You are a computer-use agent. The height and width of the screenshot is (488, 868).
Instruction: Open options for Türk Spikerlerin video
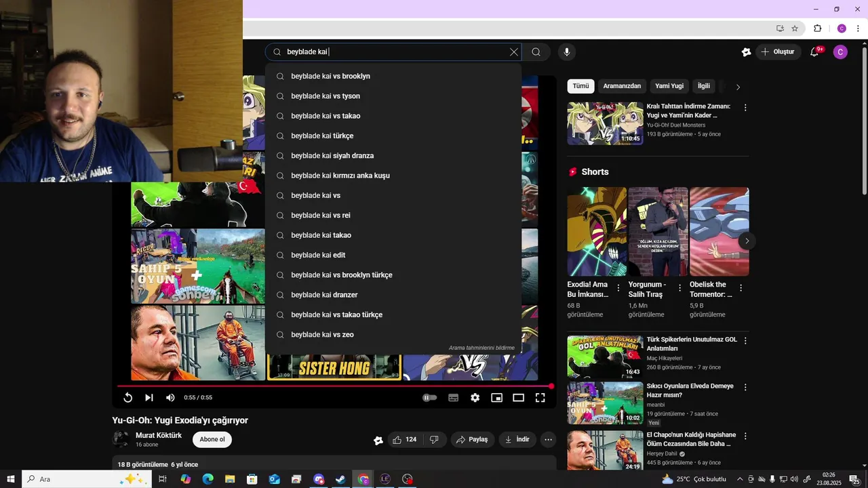click(x=745, y=341)
